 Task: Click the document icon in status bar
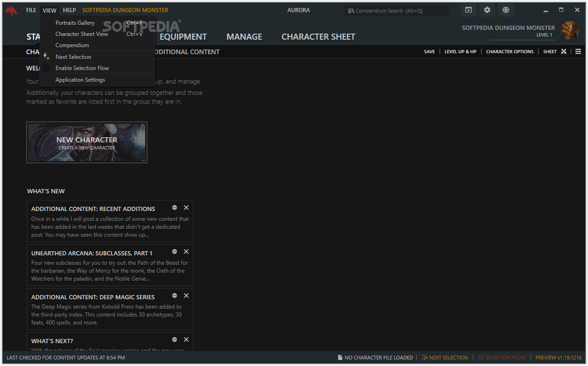[x=340, y=358]
